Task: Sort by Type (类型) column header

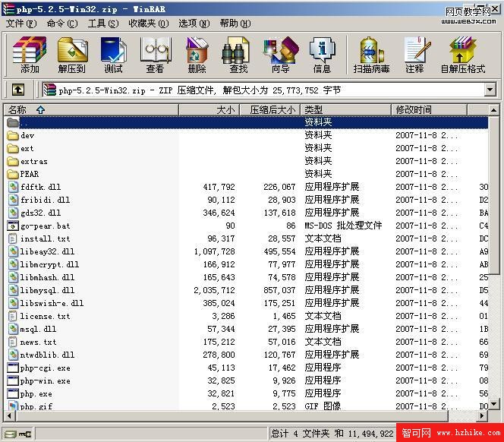Action: click(345, 109)
